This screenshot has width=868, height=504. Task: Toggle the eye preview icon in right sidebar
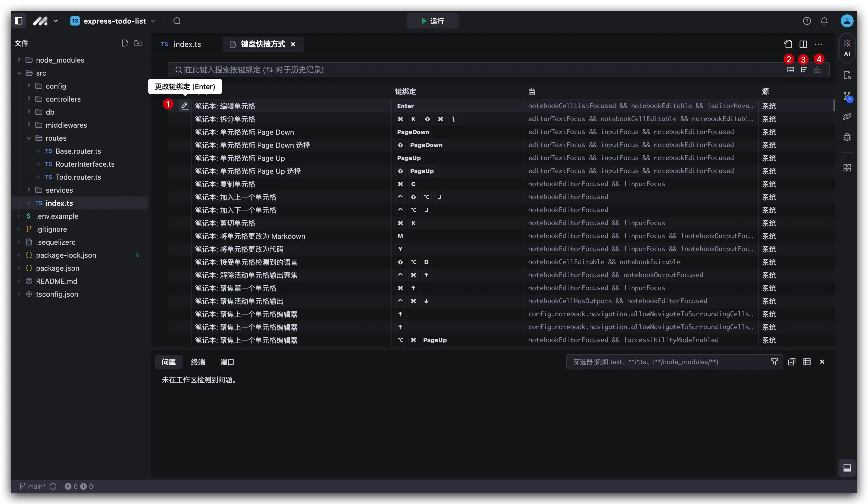[847, 116]
